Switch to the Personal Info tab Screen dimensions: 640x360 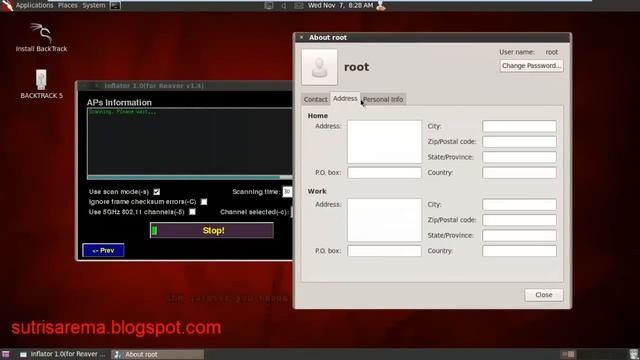pyautogui.click(x=383, y=99)
